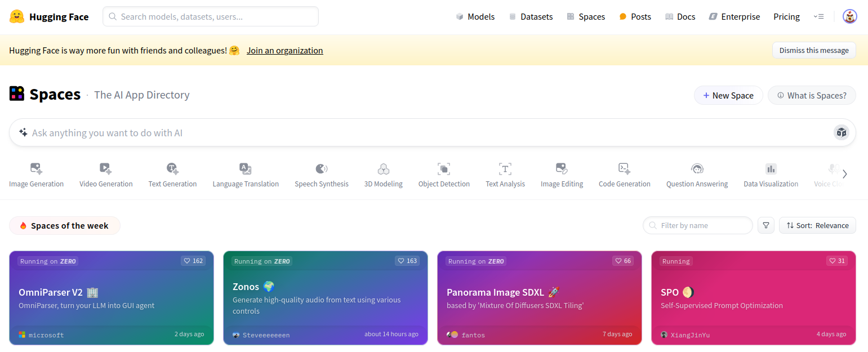
Task: Click the Hugging Face logo icon
Action: coord(17,17)
